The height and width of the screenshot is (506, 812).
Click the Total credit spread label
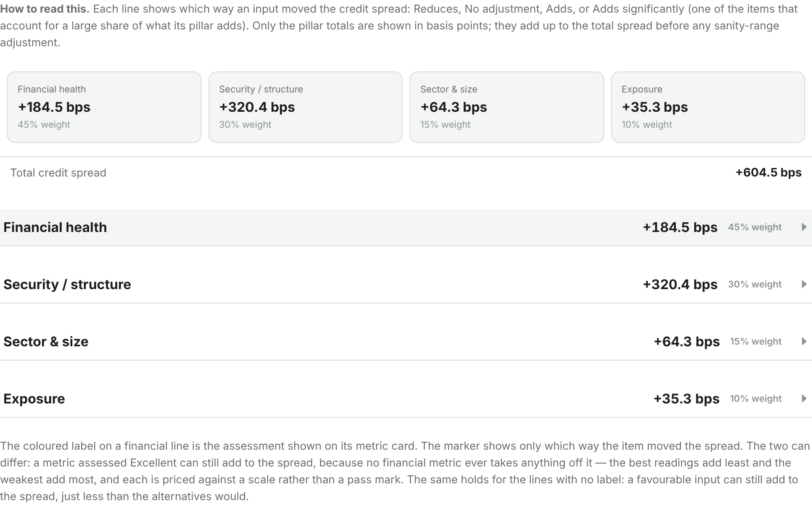(58, 173)
